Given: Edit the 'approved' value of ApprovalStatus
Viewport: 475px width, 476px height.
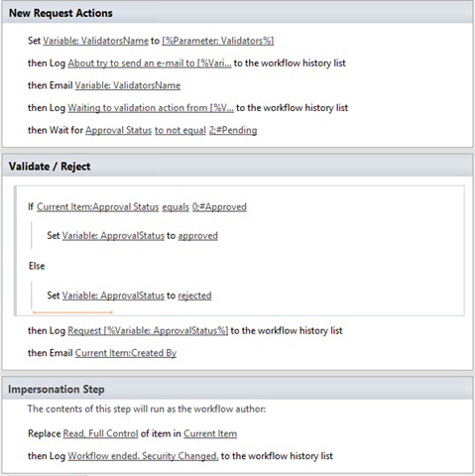Looking at the screenshot, I should tap(198, 236).
